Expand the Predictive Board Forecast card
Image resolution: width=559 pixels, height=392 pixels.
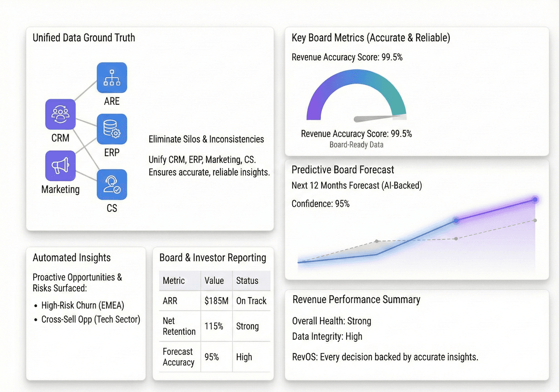point(343,170)
